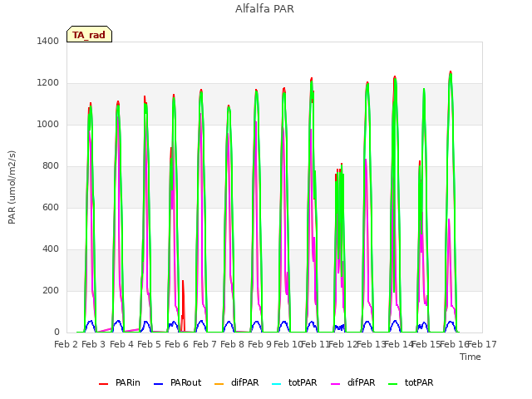The width and height of the screenshot is (532, 399).
Task: Click the TA_rad annotation box
Action: pyautogui.click(x=89, y=34)
